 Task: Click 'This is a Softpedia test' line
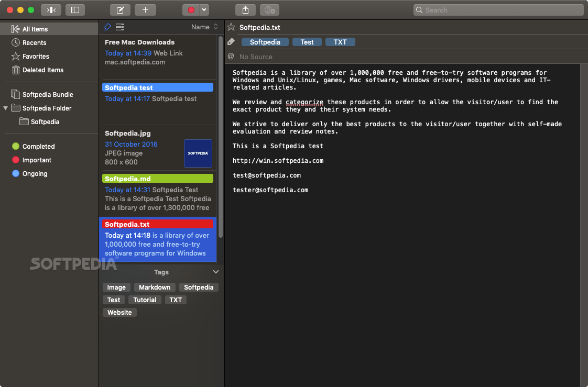pos(278,146)
